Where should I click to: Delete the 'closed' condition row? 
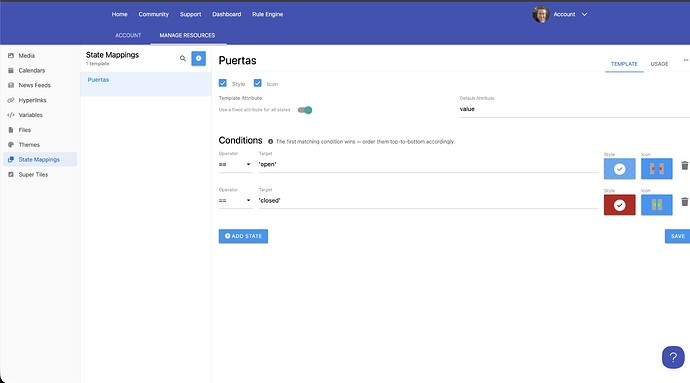[x=684, y=202]
